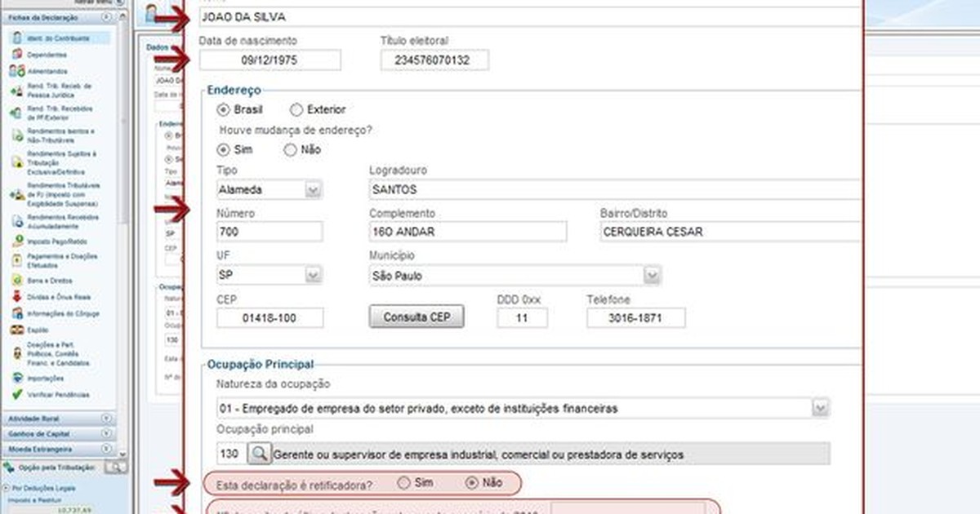Expand the Município dropdown for São Paulo

[x=651, y=275]
